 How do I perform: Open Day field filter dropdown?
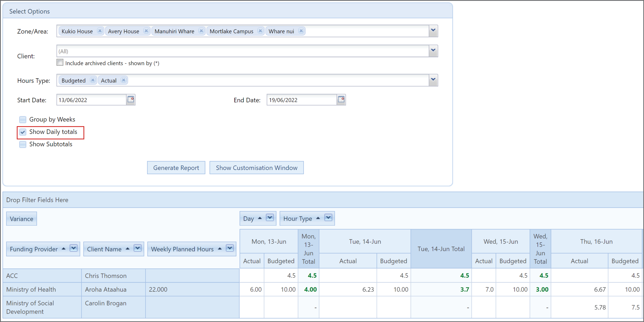(270, 218)
